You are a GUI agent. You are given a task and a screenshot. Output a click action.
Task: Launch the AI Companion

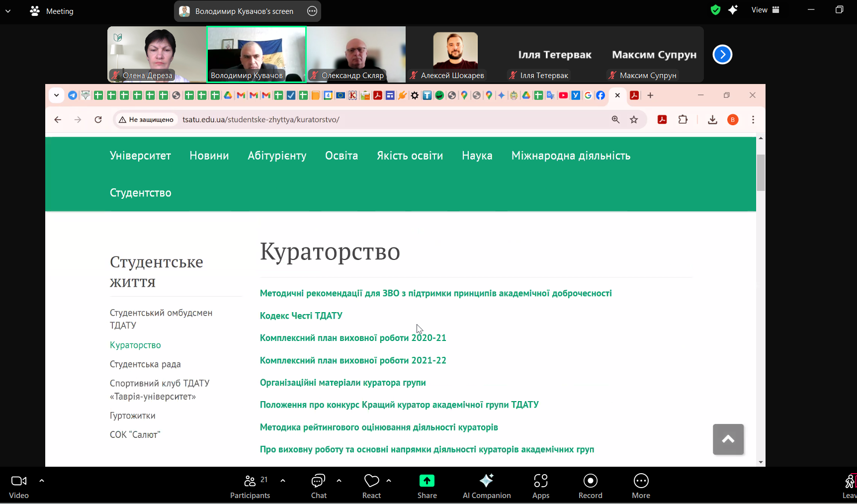[x=486, y=486]
